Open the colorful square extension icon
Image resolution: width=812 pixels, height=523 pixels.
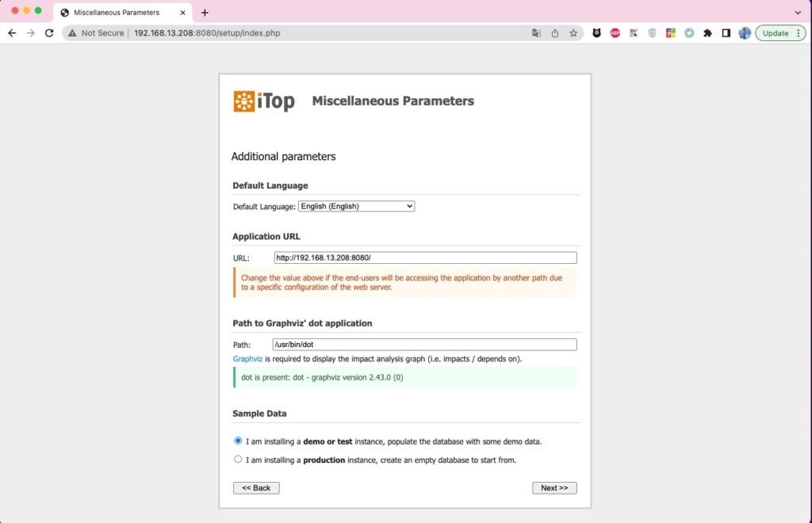click(671, 33)
